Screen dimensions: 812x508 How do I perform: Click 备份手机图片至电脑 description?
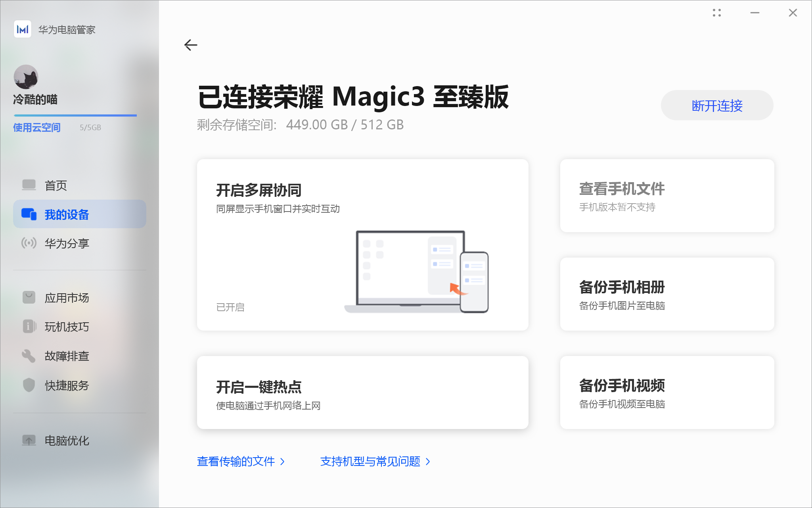click(x=622, y=306)
